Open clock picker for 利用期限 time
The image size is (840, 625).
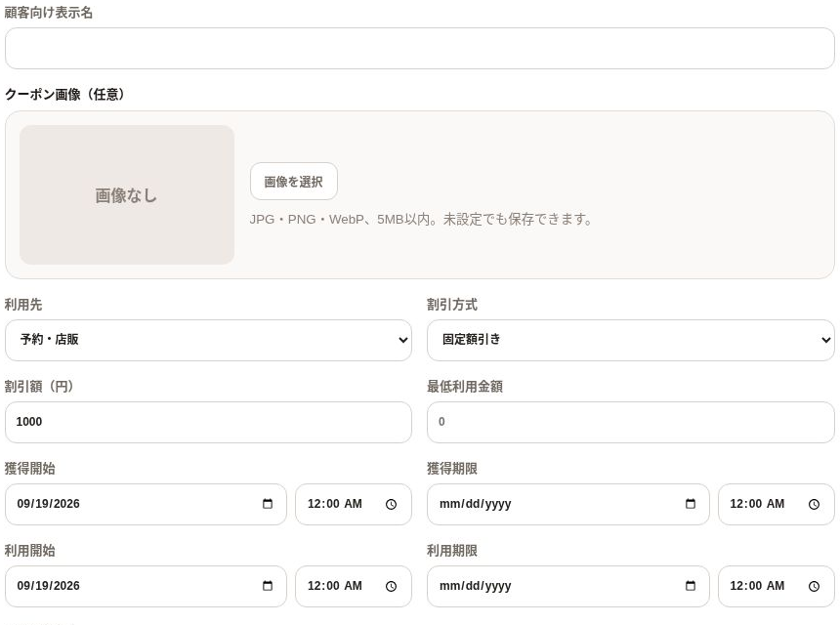pyautogui.click(x=814, y=587)
